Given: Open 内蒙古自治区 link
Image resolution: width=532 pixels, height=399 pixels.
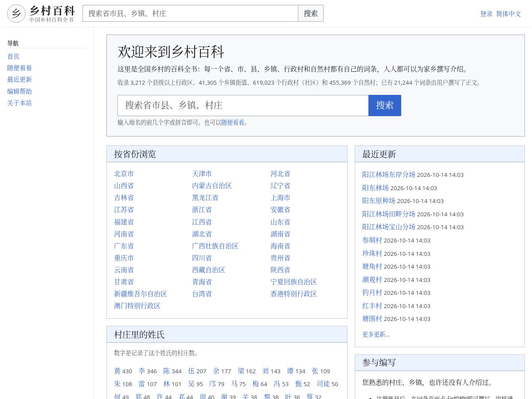Looking at the screenshot, I should 212,185.
